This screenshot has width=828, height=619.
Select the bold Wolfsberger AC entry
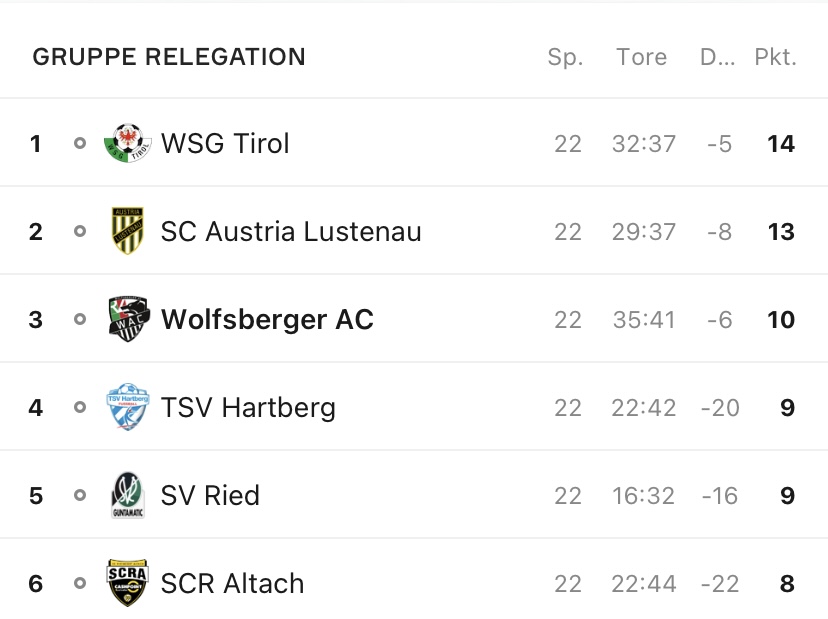click(x=267, y=319)
